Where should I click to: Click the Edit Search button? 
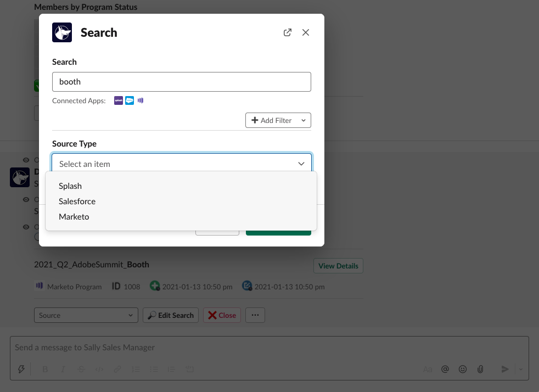point(171,315)
